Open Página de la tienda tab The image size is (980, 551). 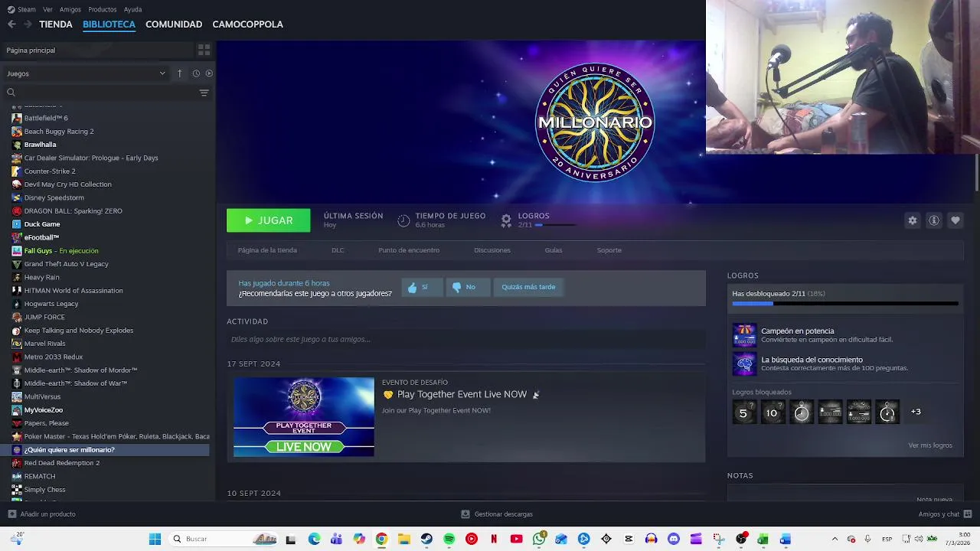click(x=267, y=250)
